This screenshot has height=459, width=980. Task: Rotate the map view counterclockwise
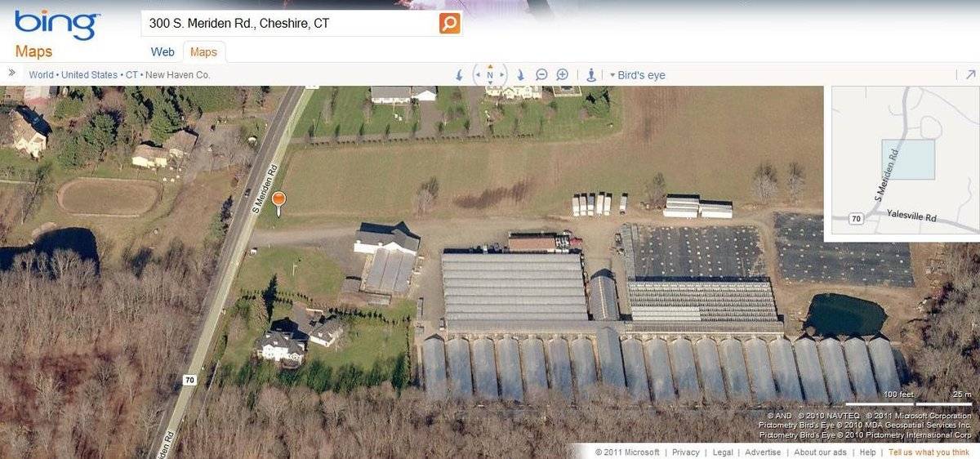coord(459,75)
